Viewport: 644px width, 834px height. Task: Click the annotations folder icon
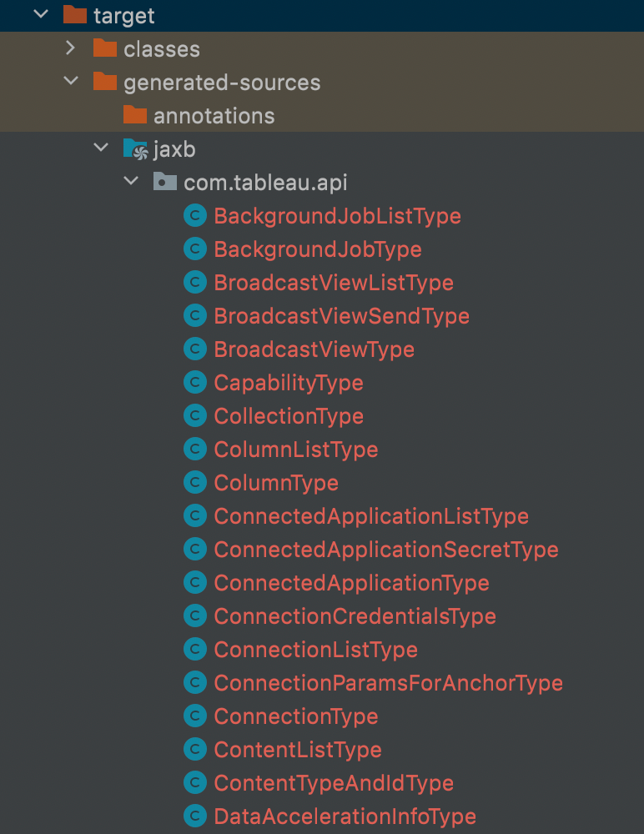pyautogui.click(x=133, y=115)
